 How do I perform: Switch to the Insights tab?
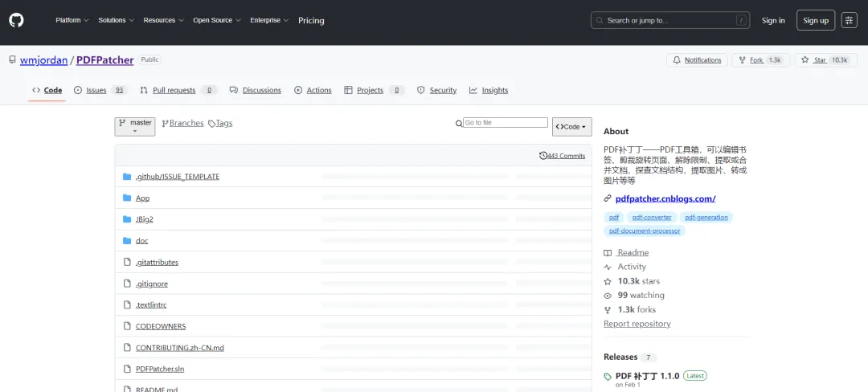489,90
